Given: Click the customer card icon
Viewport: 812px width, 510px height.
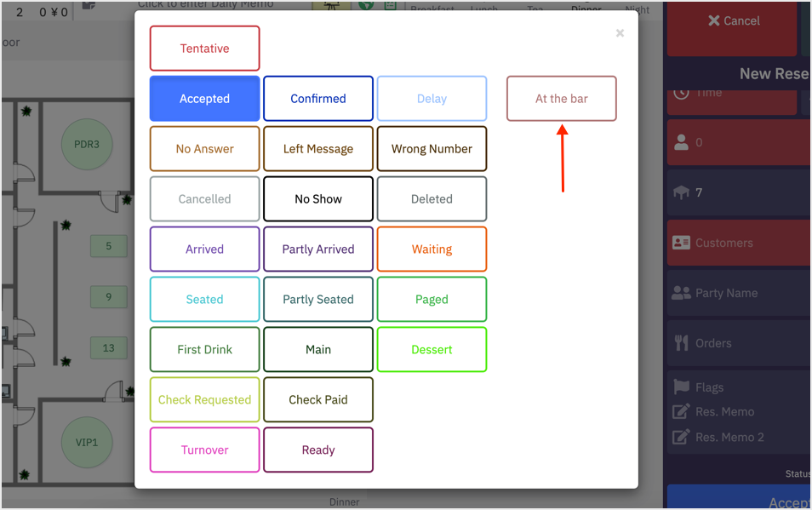Looking at the screenshot, I should pos(681,243).
